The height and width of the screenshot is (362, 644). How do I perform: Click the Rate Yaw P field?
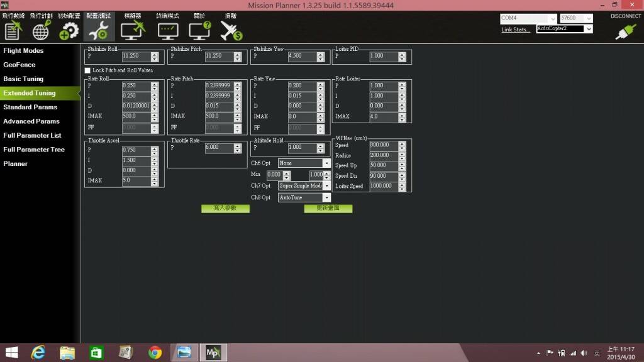click(303, 85)
